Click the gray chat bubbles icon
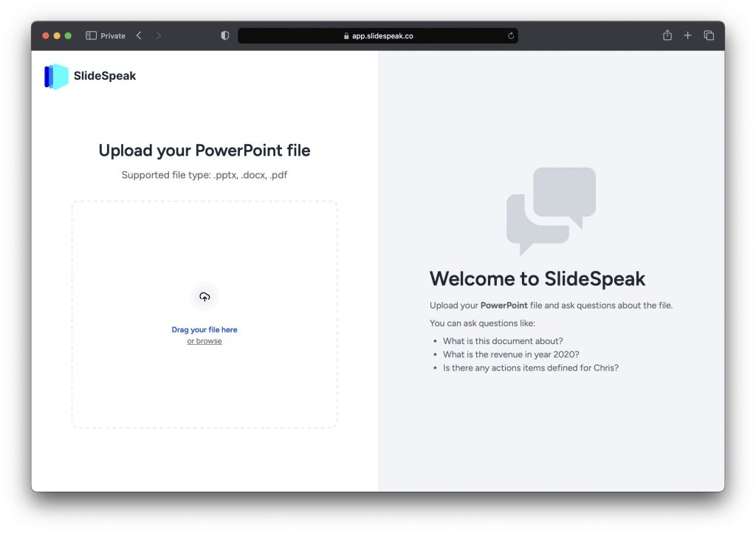The image size is (756, 533). [x=551, y=210]
